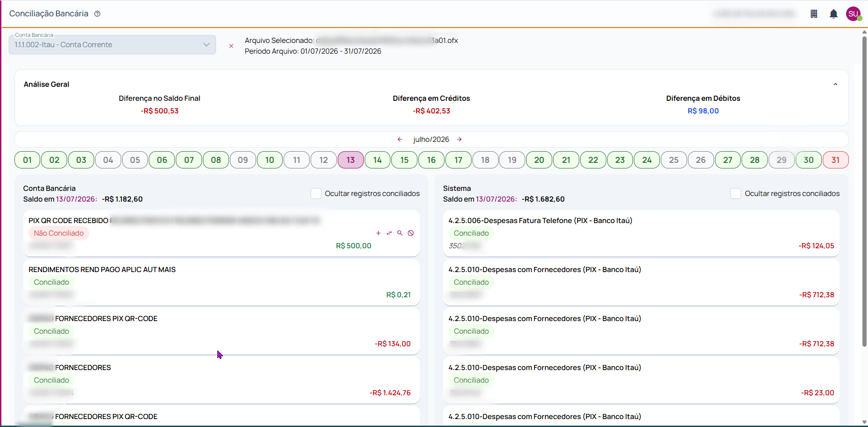Click the transfer arrows icon on unreconciled entry

pyautogui.click(x=389, y=233)
